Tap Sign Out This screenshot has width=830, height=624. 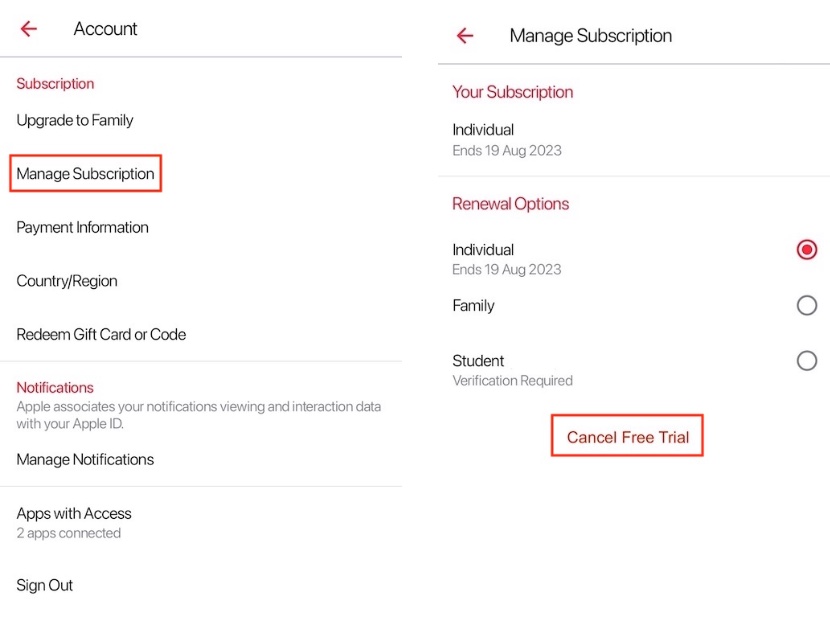pos(45,585)
